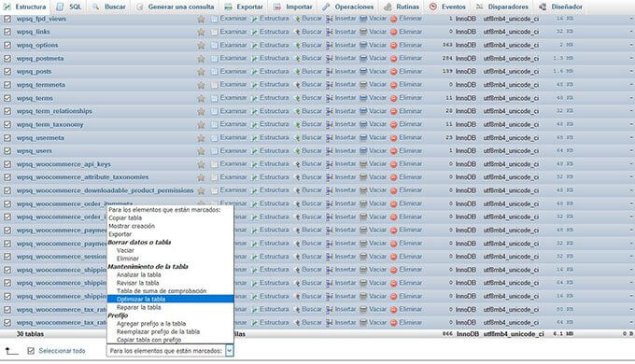Click favorite star for wpsq_posts
635x364 pixels.
point(201,71)
